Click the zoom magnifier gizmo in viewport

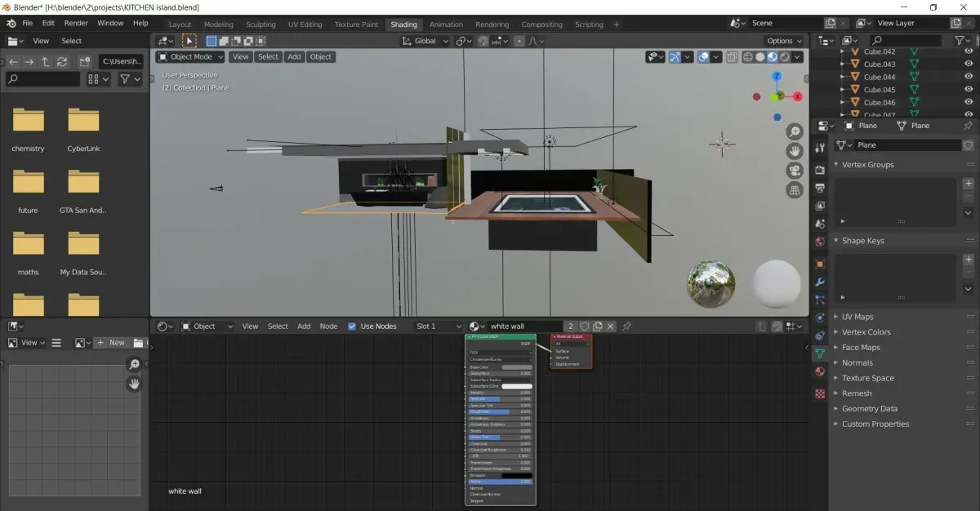coord(795,132)
